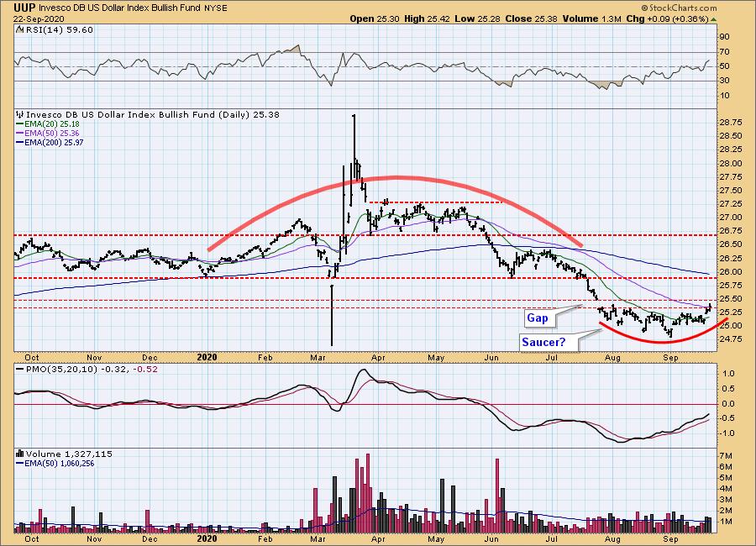The height and width of the screenshot is (546, 756).
Task: Click the 'Invesco DB US Dollar Index Bullish Fund NYSE' title
Action: click(133, 8)
